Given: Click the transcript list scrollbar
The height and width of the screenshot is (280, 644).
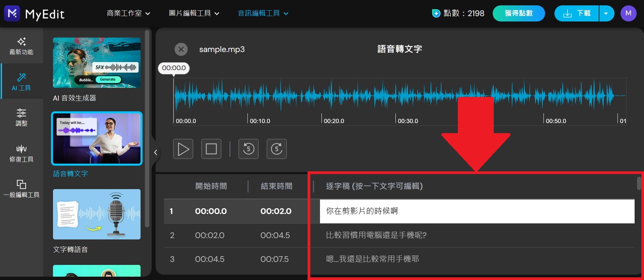Looking at the screenshot, I should click(x=639, y=183).
